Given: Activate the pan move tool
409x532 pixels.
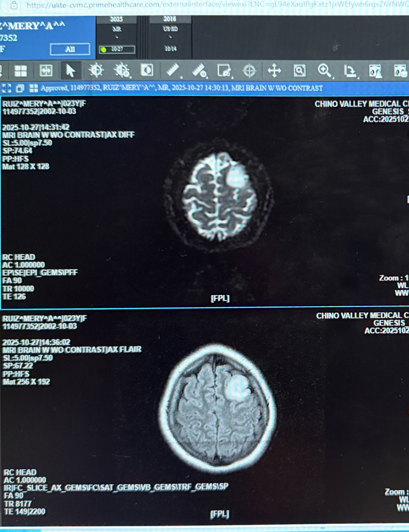Looking at the screenshot, I should [x=274, y=71].
